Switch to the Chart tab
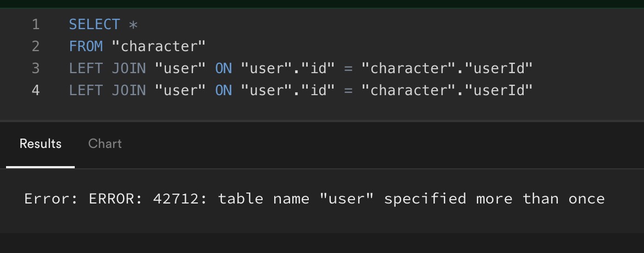This screenshot has height=253, width=644. coord(105,144)
